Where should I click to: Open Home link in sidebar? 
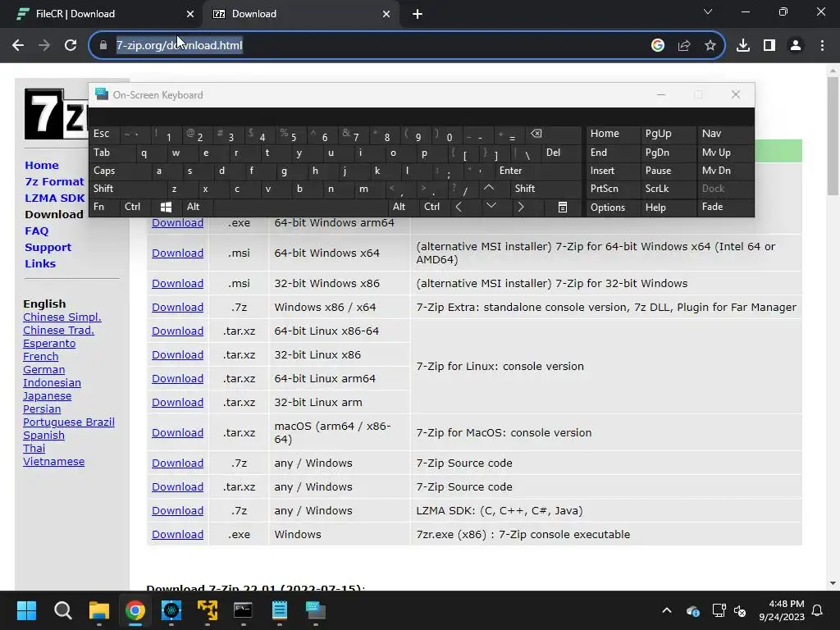tap(42, 165)
